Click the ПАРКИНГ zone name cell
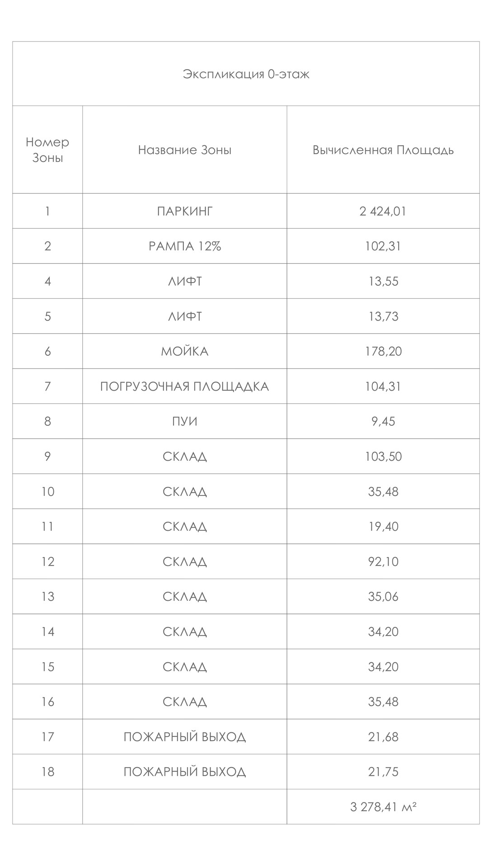 coord(184,211)
